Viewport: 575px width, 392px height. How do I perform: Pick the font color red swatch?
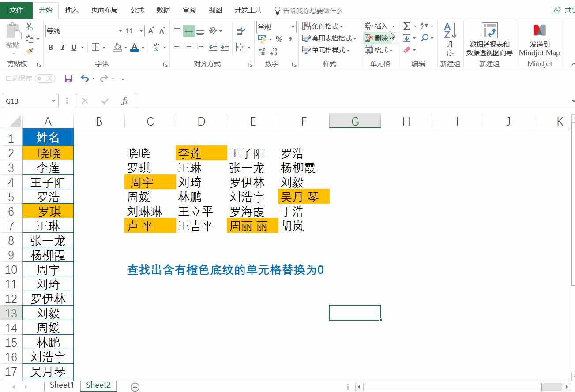(x=135, y=48)
